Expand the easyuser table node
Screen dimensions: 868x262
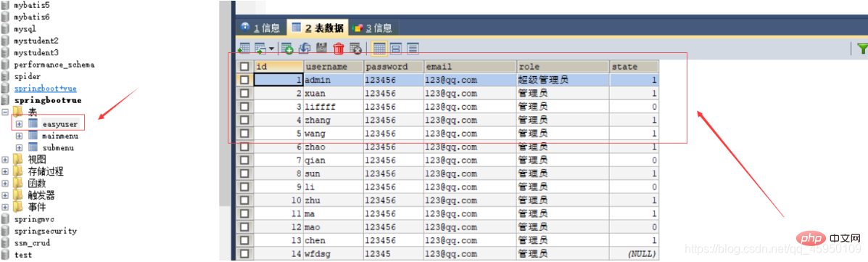[20, 124]
